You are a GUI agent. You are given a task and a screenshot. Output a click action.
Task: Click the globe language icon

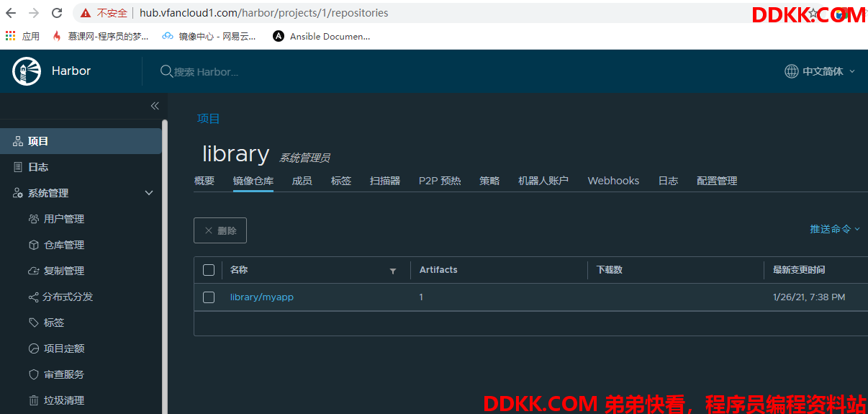coord(792,71)
